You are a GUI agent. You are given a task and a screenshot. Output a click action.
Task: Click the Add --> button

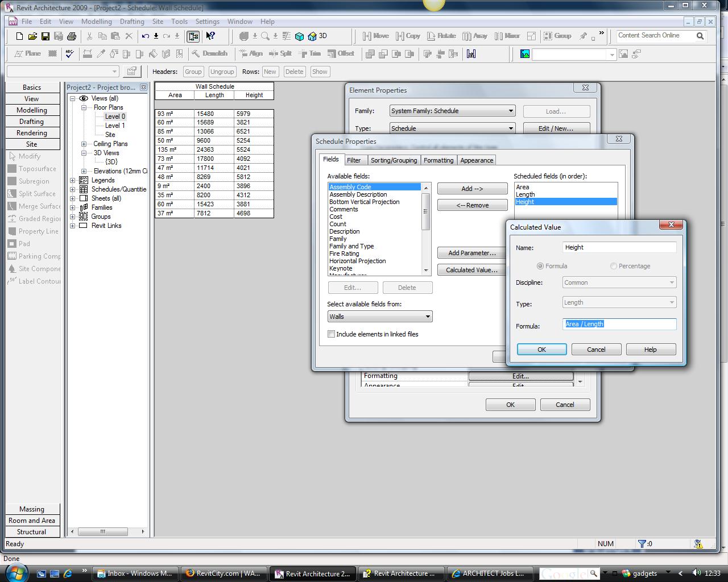coord(472,189)
